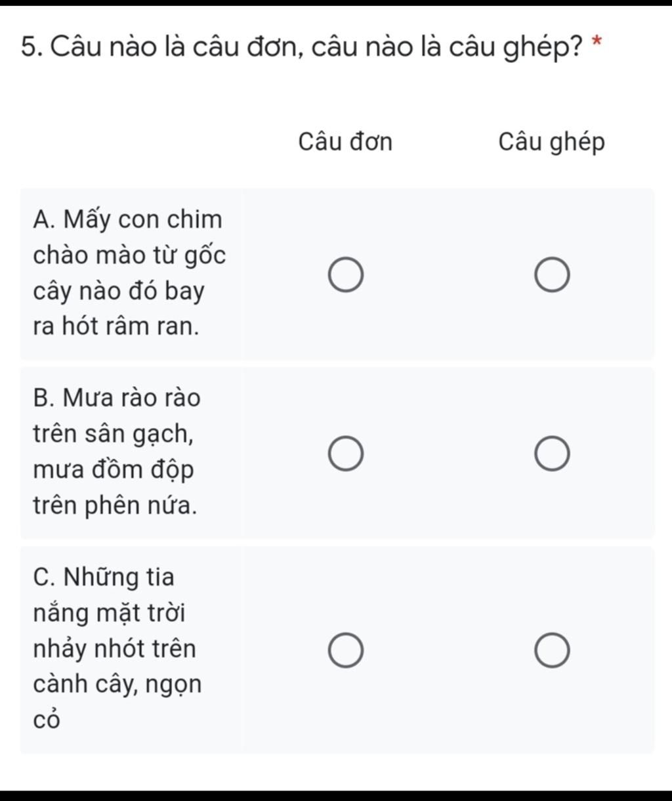Viewport: 672px width, 801px height.
Task: Mark sentence A as Câu ghép
Action: pyautogui.click(x=552, y=274)
